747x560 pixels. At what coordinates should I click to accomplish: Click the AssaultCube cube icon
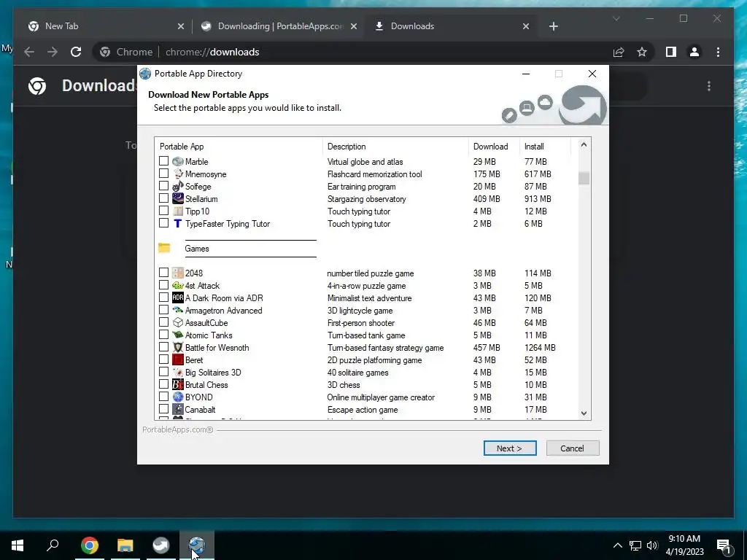(178, 322)
